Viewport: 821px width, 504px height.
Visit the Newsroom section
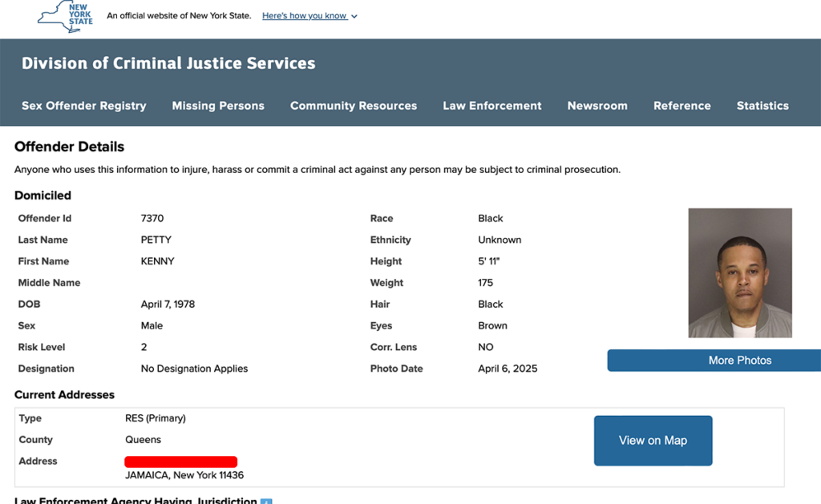pyautogui.click(x=597, y=106)
